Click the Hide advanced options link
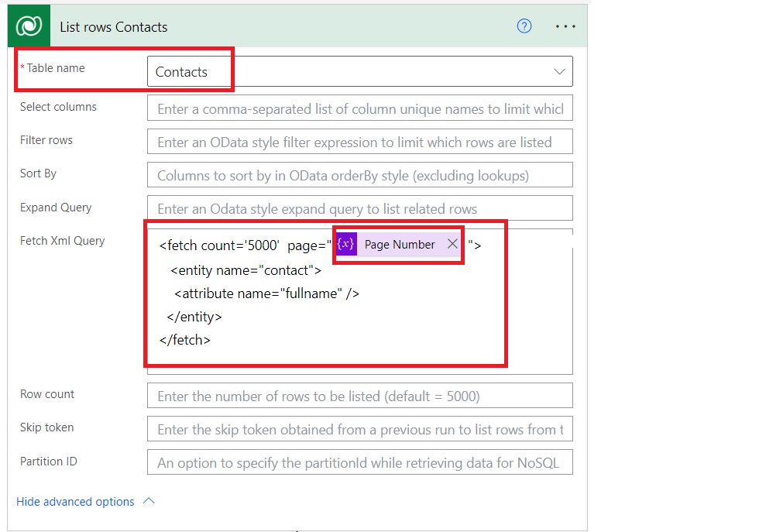Viewport: 766px width, 532px height. (x=75, y=502)
